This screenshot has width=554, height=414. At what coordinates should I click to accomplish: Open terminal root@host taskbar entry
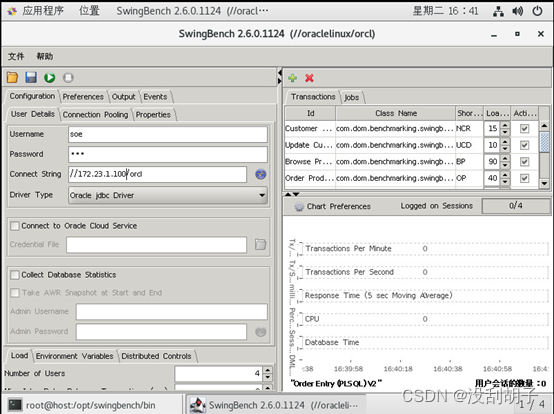click(x=92, y=405)
